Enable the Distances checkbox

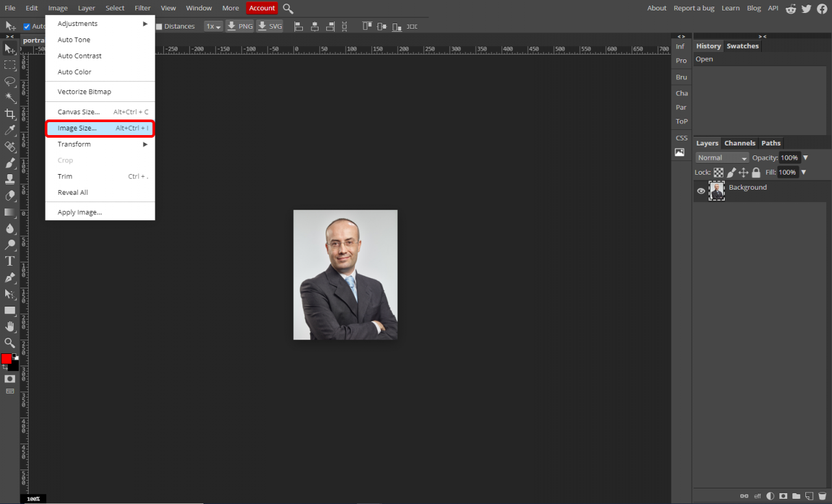(159, 27)
